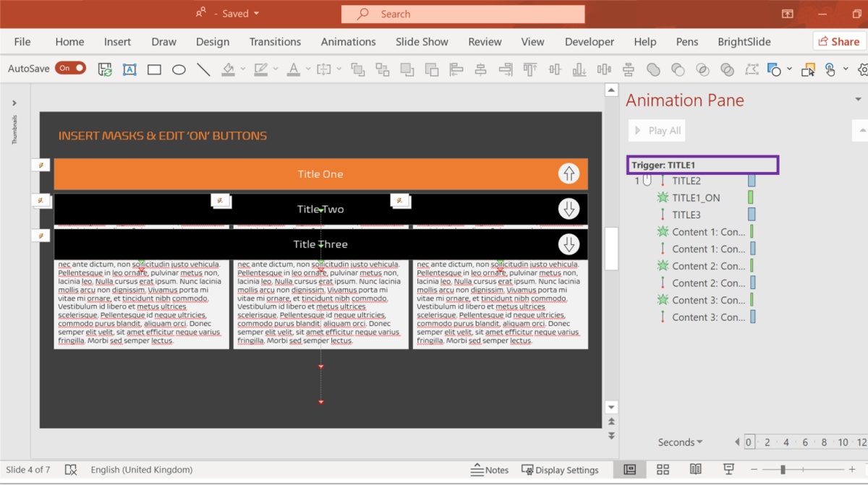Click the Save icon in Quick Access toolbar
The height and width of the screenshot is (488, 868).
[x=106, y=69]
